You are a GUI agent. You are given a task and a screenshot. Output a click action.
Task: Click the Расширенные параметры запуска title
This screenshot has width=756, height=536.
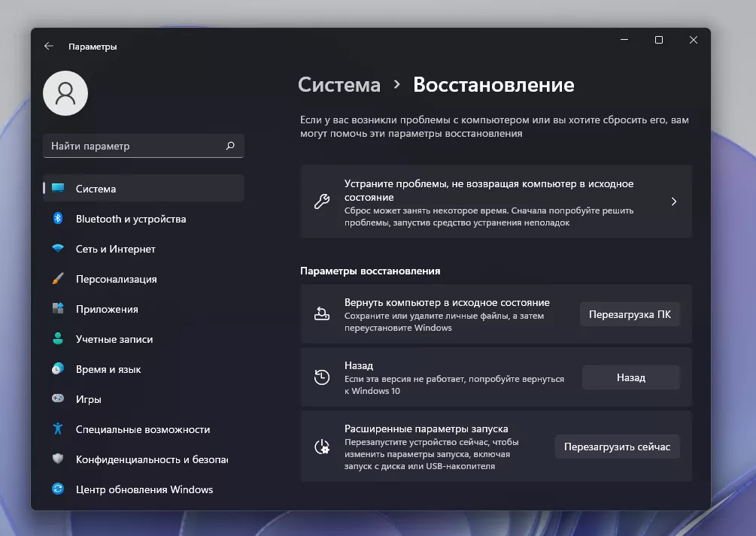coord(427,428)
